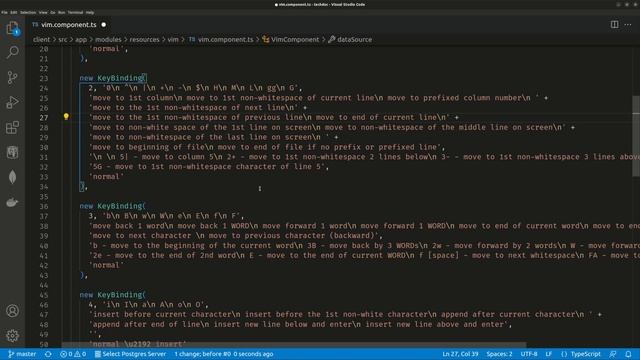
Task: Open the Go menu
Action: [x=53, y=12]
